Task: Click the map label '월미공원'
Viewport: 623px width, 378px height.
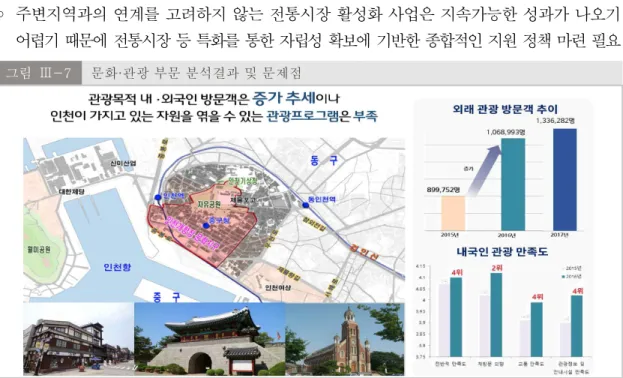Action: tap(39, 250)
